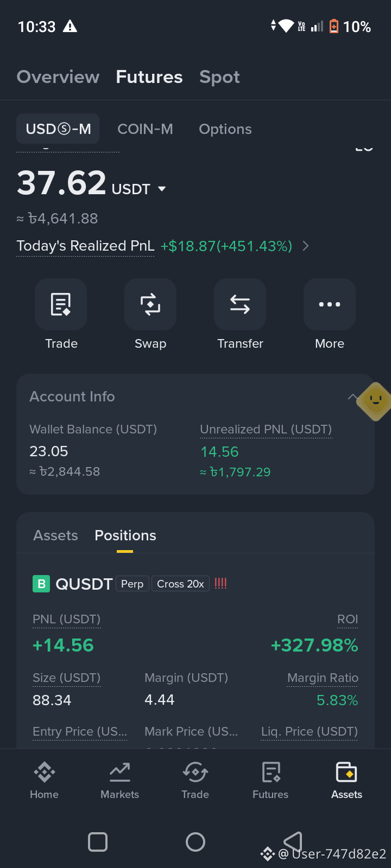This screenshot has width=391, height=868.
Task: Switch to the Assets list tab
Action: tap(55, 535)
